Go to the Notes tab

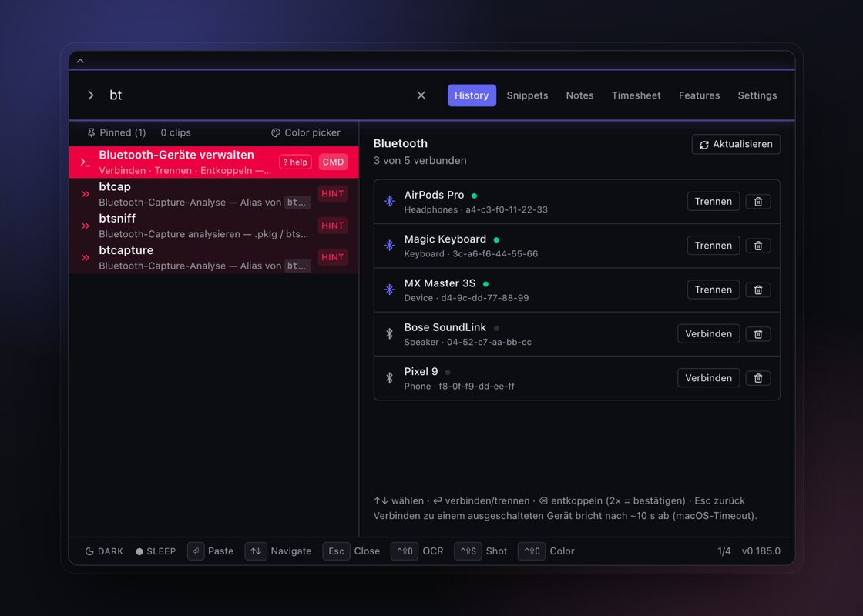pyautogui.click(x=579, y=95)
